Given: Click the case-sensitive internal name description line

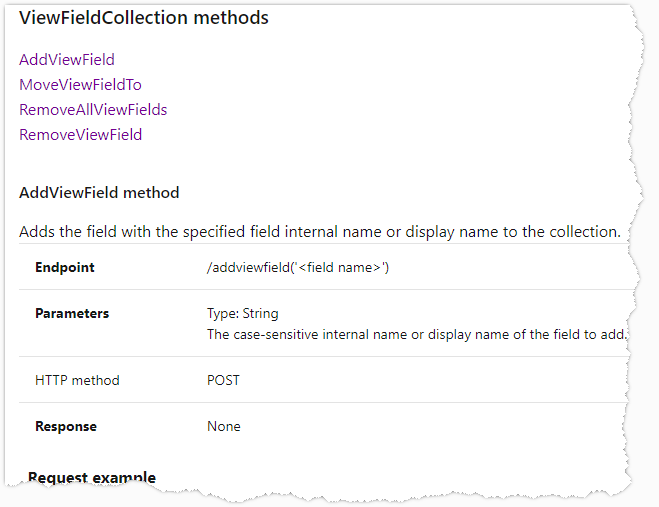Looking at the screenshot, I should point(416,334).
